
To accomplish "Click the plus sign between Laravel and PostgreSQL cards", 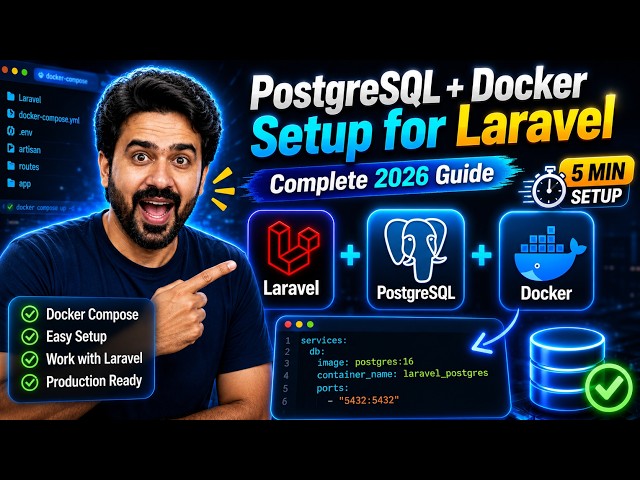I will coord(350,256).
